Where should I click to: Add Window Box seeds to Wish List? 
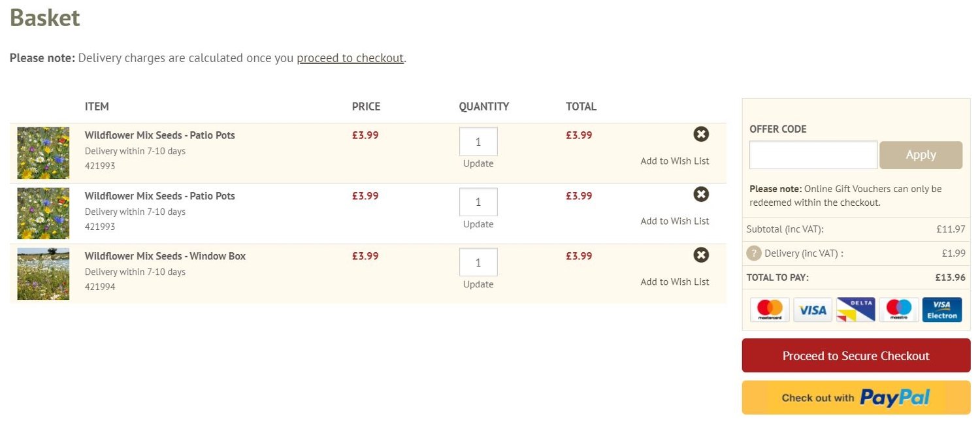coord(674,282)
